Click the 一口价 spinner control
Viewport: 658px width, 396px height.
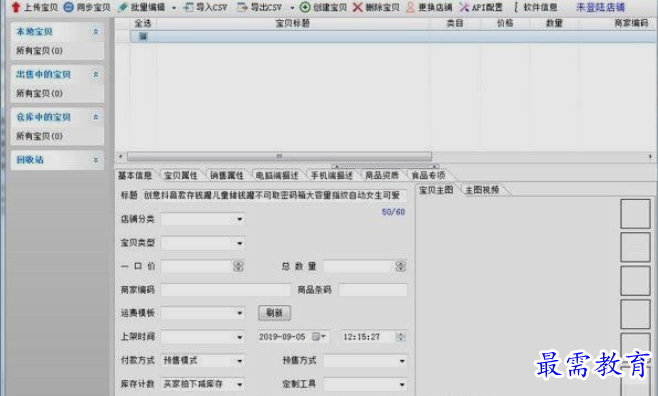pyautogui.click(x=238, y=266)
